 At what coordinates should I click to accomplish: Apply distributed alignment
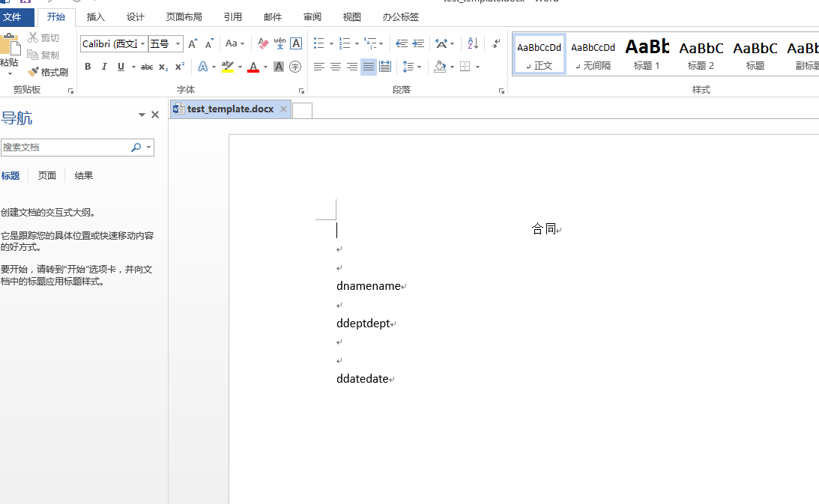pos(385,67)
